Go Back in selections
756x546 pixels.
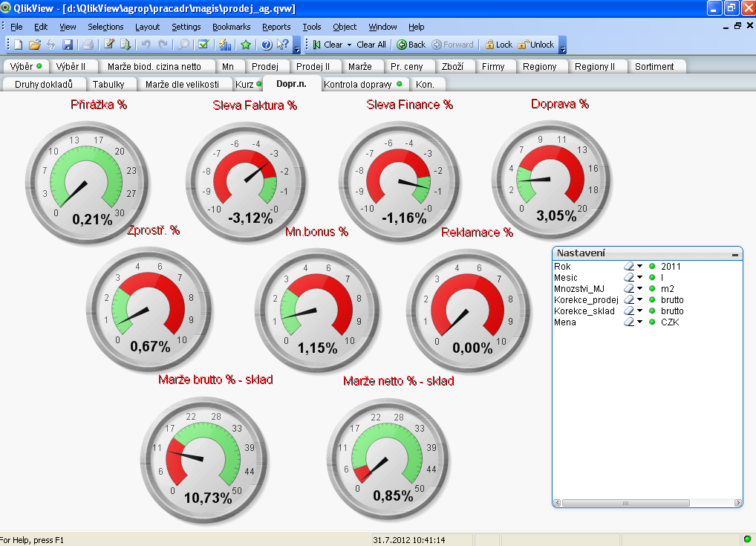point(411,45)
